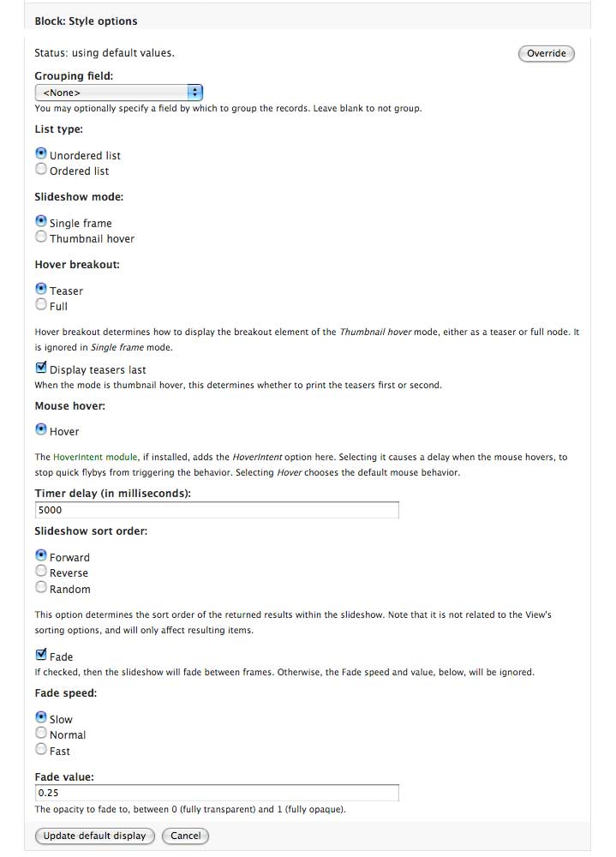Select Unordered list option
Screen dimensions: 616x857
pos(41,154)
